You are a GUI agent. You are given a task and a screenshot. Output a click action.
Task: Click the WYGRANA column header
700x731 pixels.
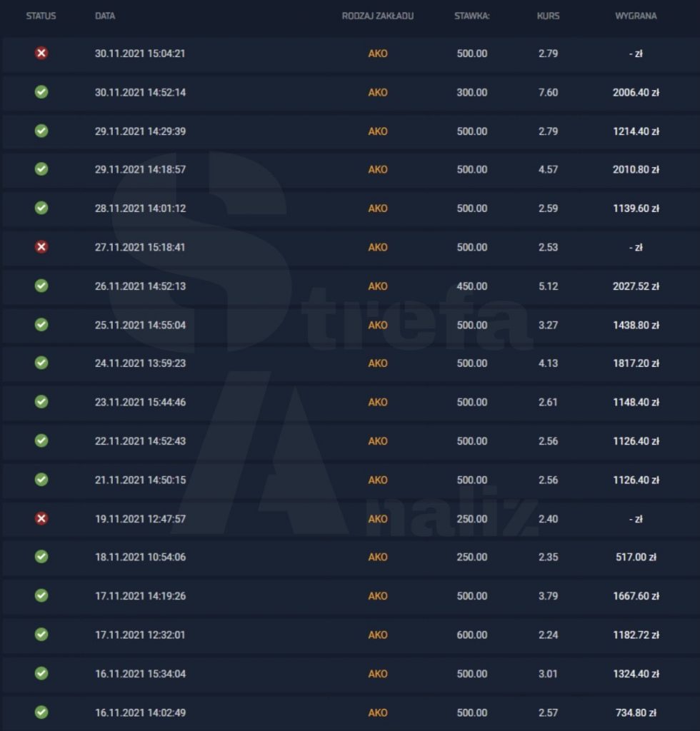click(636, 16)
